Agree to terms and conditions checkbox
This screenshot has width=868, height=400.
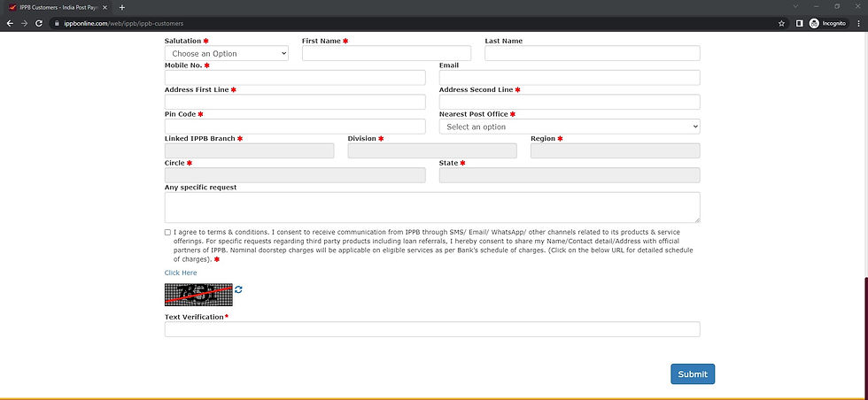(x=167, y=233)
